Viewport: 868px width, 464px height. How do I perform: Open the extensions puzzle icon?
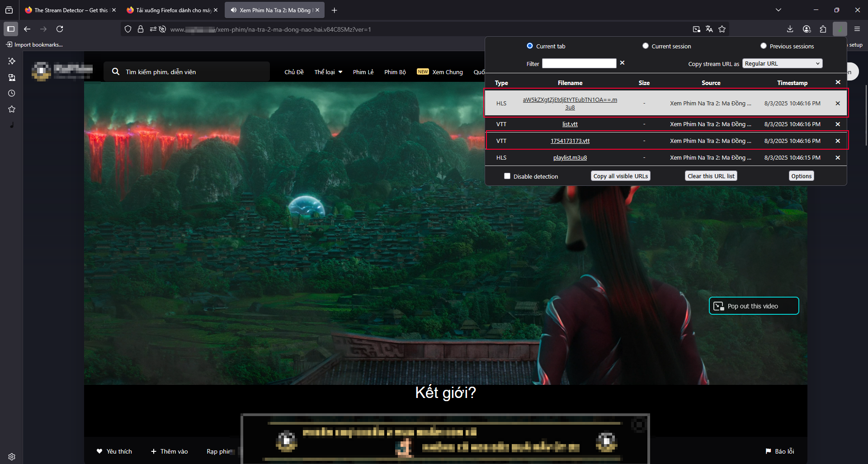(x=823, y=29)
